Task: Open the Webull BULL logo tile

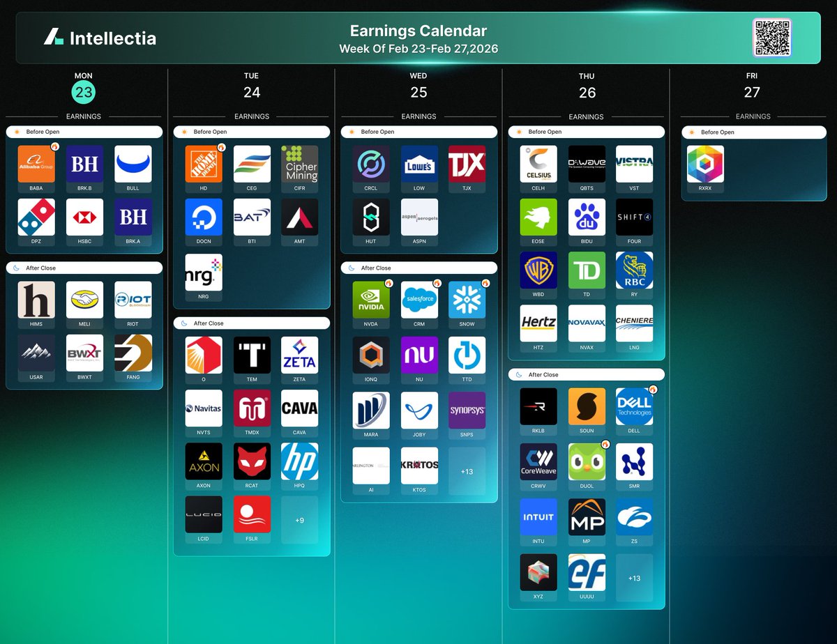Action: click(133, 164)
